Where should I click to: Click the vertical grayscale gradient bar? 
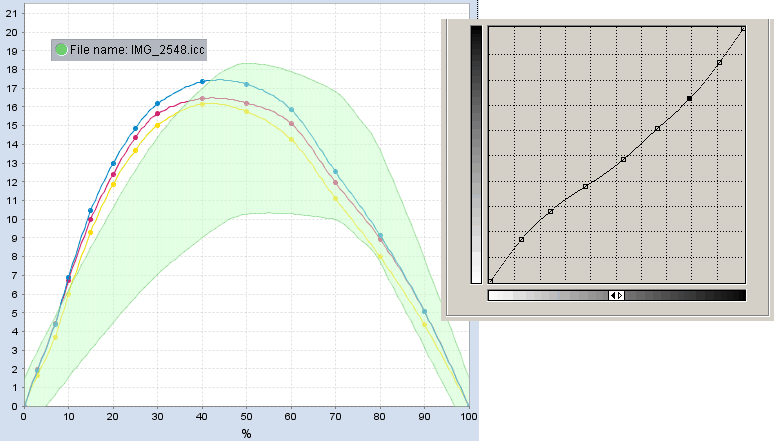coord(477,155)
